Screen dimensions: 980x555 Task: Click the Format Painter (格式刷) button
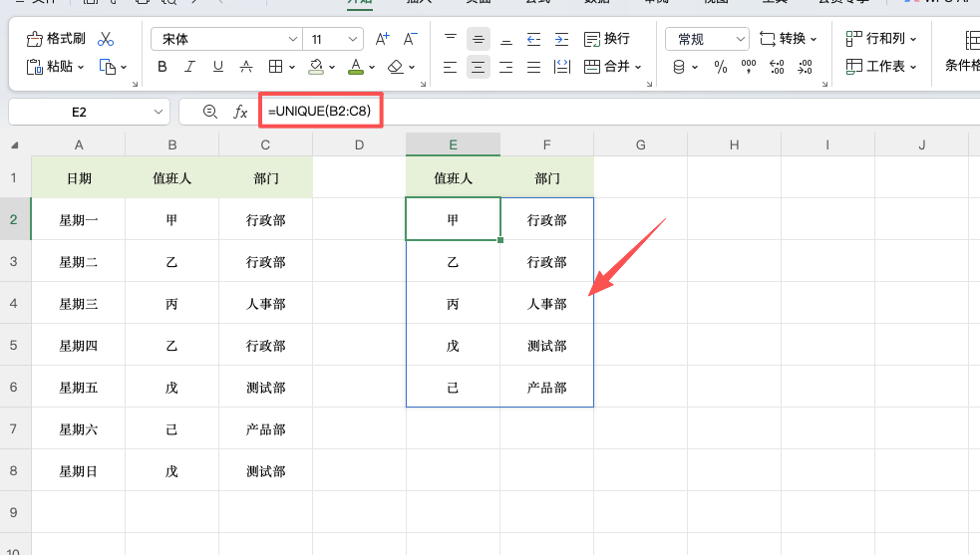click(x=56, y=39)
